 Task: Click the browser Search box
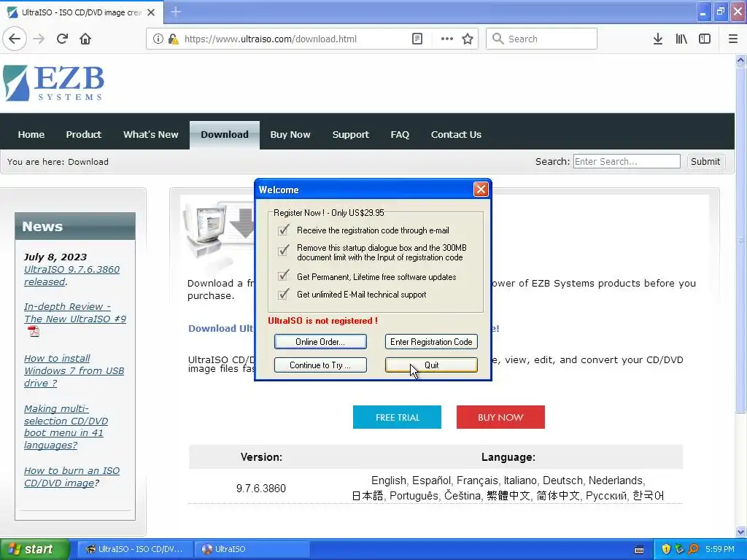[542, 39]
